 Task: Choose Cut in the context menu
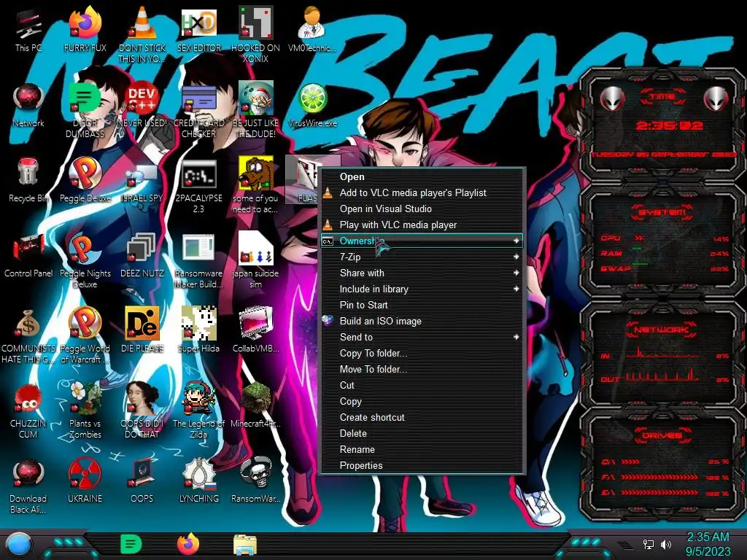(x=422, y=385)
